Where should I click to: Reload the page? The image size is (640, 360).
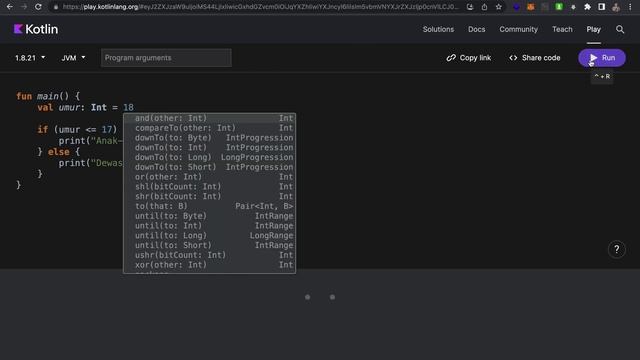coord(38,7)
